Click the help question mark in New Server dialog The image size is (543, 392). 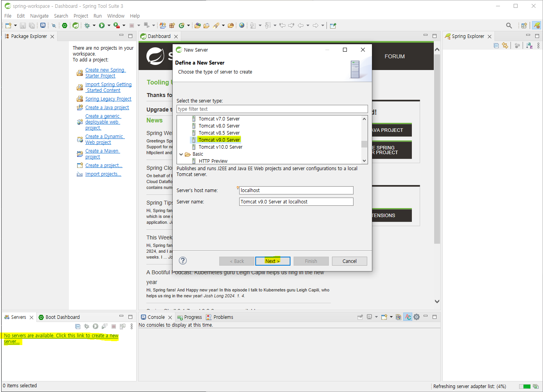coord(183,261)
